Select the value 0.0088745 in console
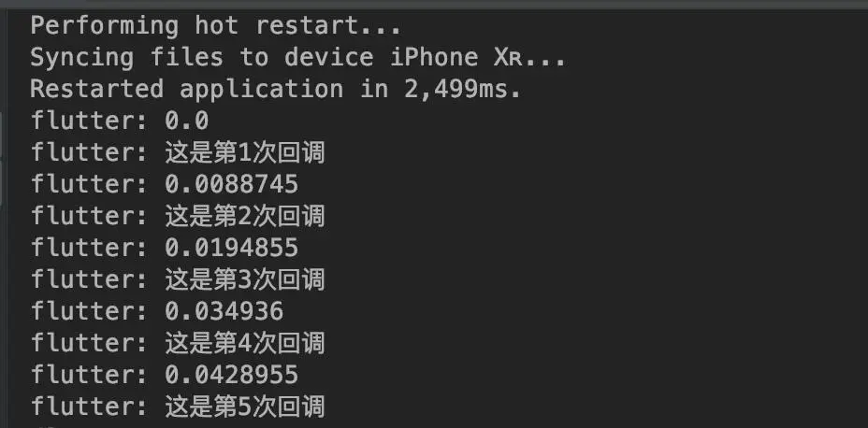This screenshot has height=428, width=868. (x=231, y=184)
